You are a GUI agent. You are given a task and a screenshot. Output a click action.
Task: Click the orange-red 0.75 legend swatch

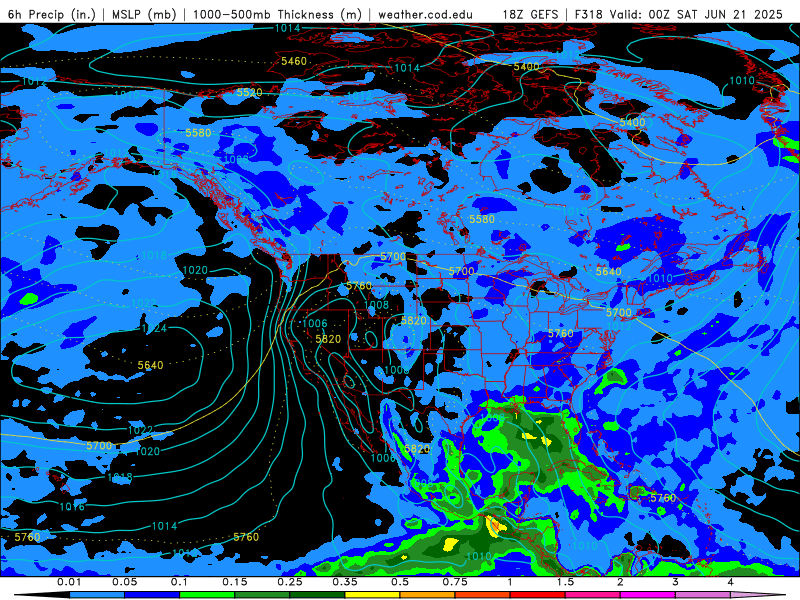pos(483,595)
